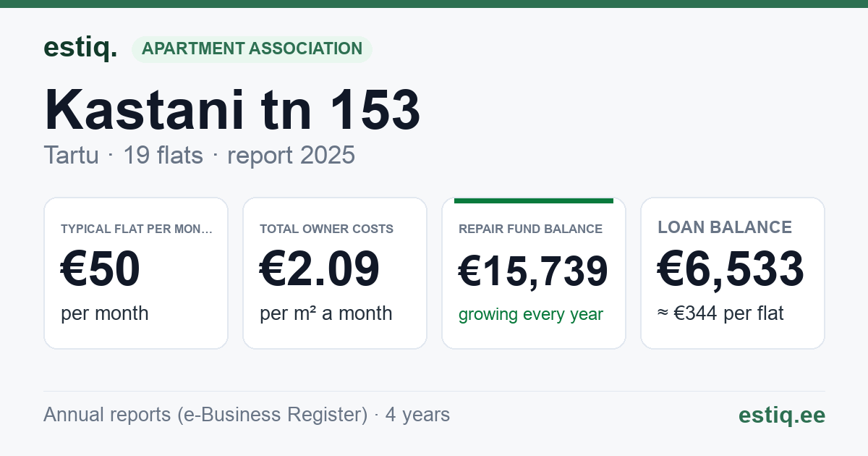This screenshot has width=868, height=456.
Task: Click the LOAN BALANCE label
Action: (x=725, y=227)
